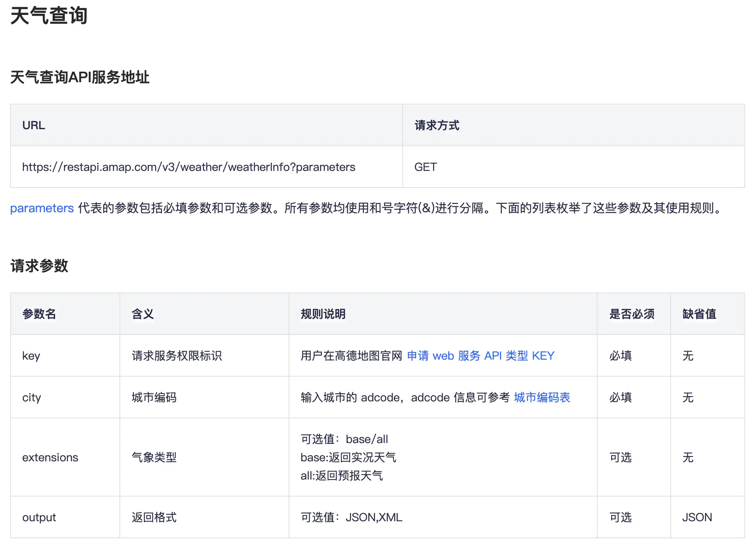Select the '参数名' column header
756x550 pixels.
click(65, 314)
